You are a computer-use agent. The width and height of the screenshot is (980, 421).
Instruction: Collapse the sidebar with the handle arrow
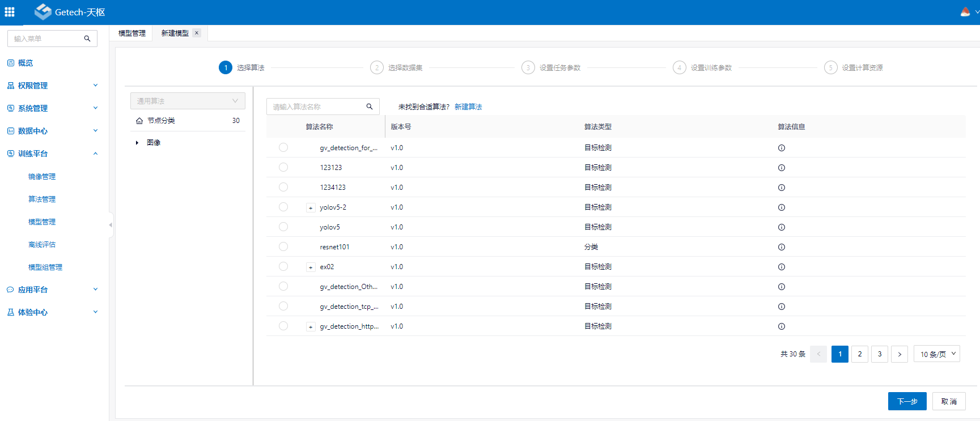click(x=111, y=225)
